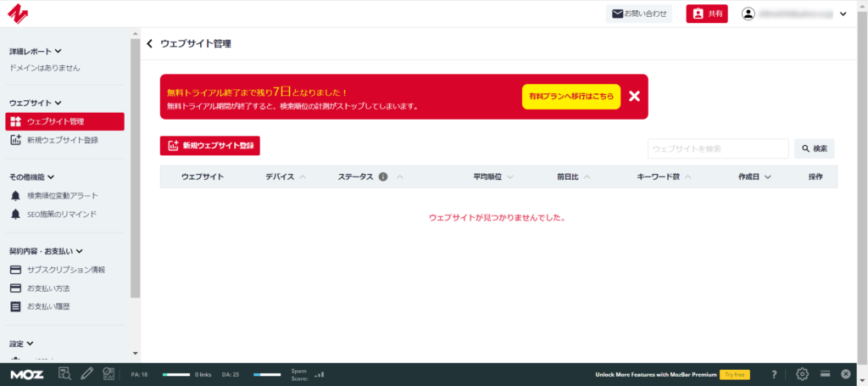Click the MOZ logo in MozBar
This screenshot has width=868, height=386.
click(26, 374)
